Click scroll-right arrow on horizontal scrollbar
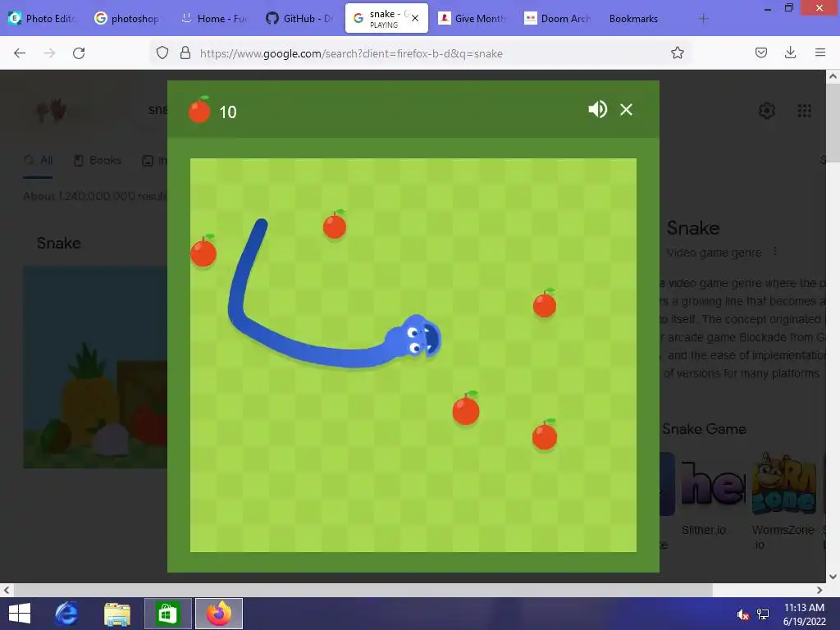 click(819, 591)
